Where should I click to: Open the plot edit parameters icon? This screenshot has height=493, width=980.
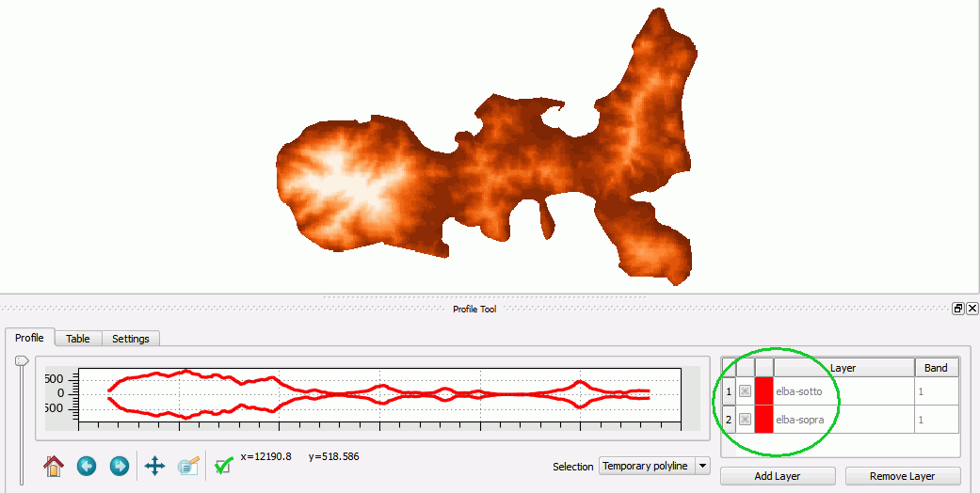[188, 466]
